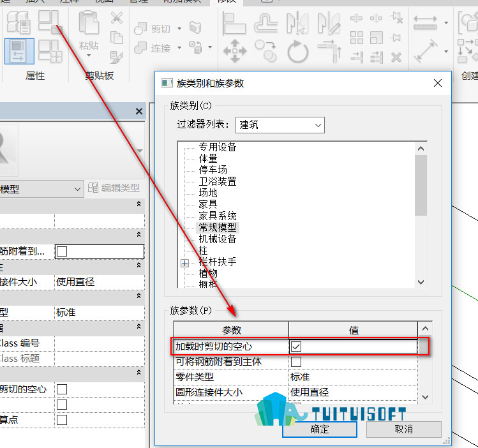Click the diagonal Measure Between tool
The width and height of the screenshot is (478, 448).
coord(425,50)
